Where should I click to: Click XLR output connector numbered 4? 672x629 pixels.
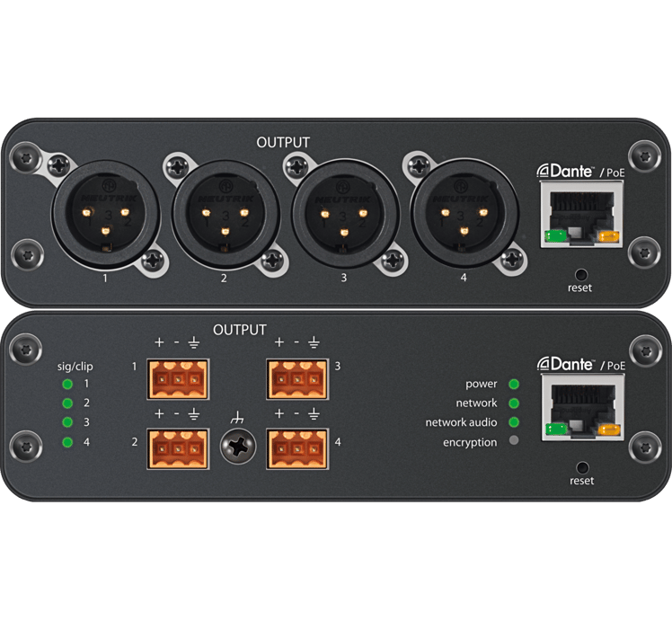pos(464,214)
